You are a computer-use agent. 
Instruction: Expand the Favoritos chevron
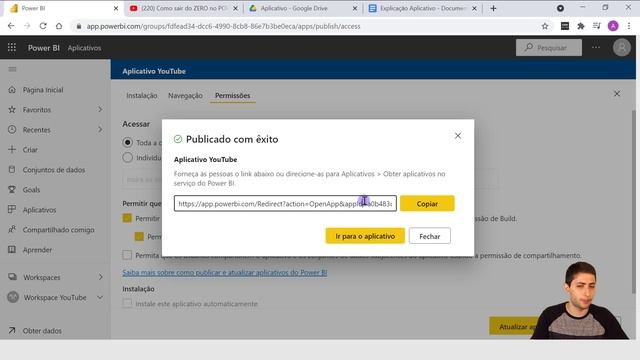(100, 109)
